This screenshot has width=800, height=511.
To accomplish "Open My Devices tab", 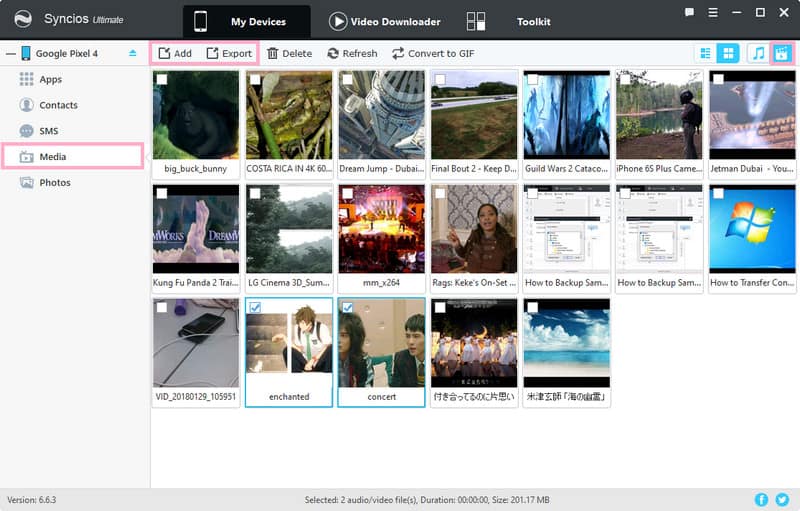I will 246,21.
